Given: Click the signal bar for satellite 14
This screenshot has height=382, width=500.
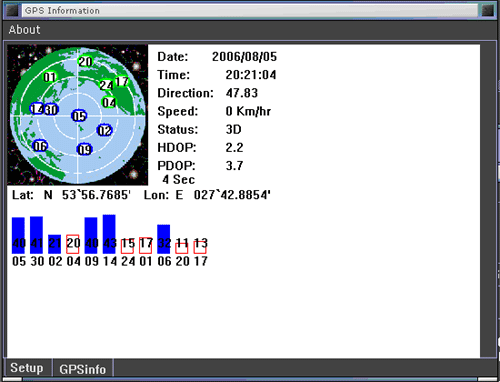Looking at the screenshot, I should (x=109, y=234).
